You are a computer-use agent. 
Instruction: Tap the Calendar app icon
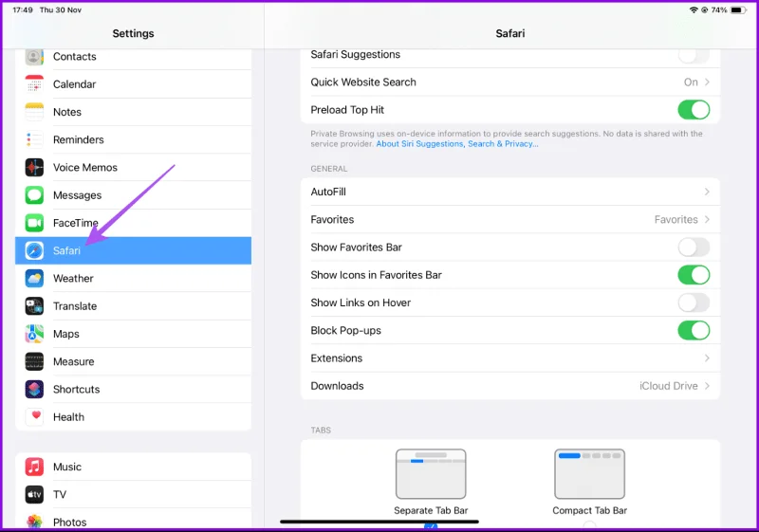point(34,84)
